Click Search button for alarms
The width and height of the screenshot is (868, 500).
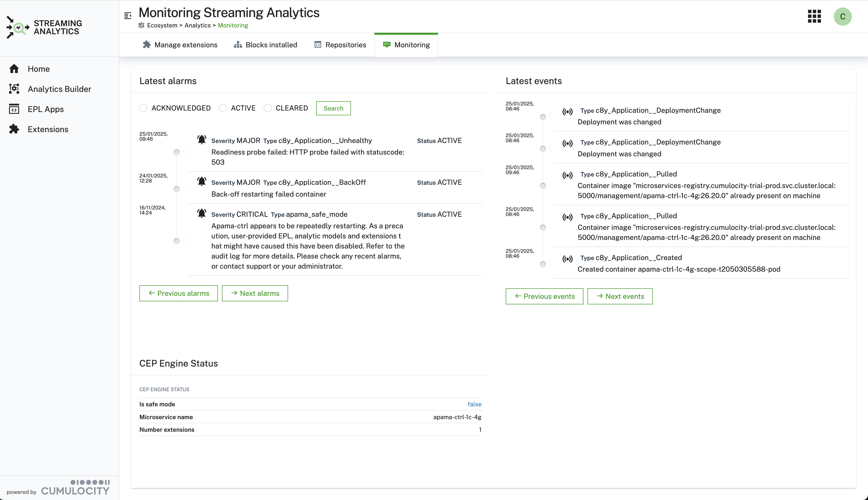pos(333,108)
